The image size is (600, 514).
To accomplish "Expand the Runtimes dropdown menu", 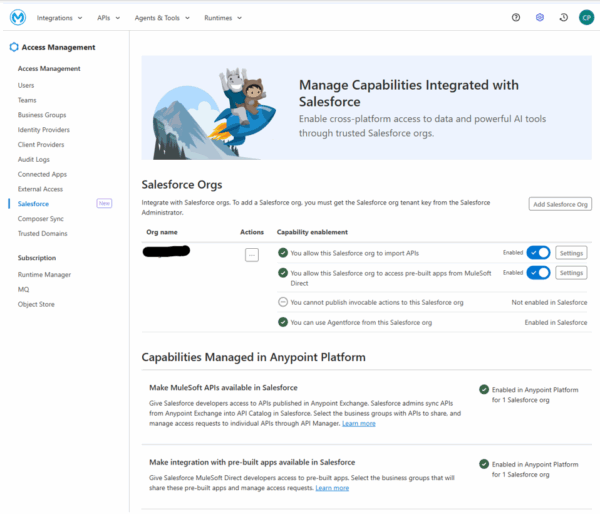I will point(223,18).
